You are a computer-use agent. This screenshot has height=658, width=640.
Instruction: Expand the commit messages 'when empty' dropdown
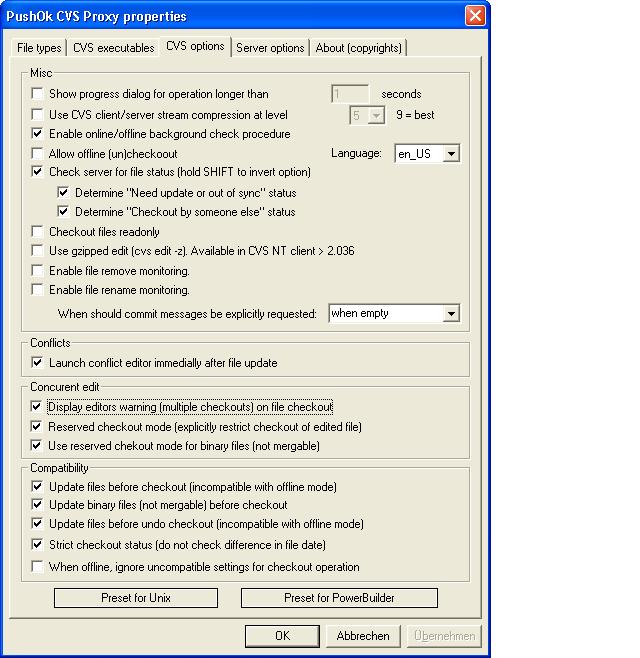click(x=451, y=313)
